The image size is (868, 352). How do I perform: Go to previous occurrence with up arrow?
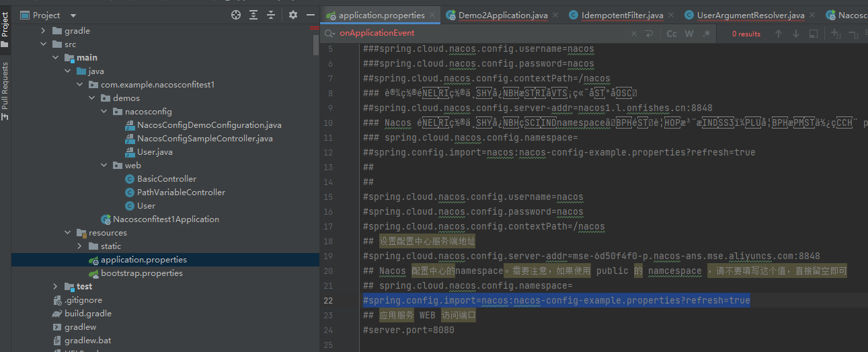(779, 34)
